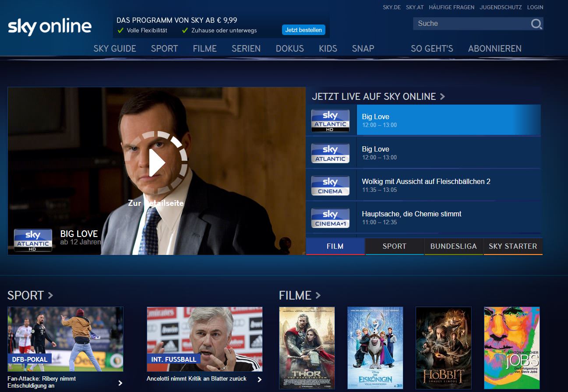This screenshot has width=568, height=392.
Task: Play the Big Love video preview
Action: 156,162
